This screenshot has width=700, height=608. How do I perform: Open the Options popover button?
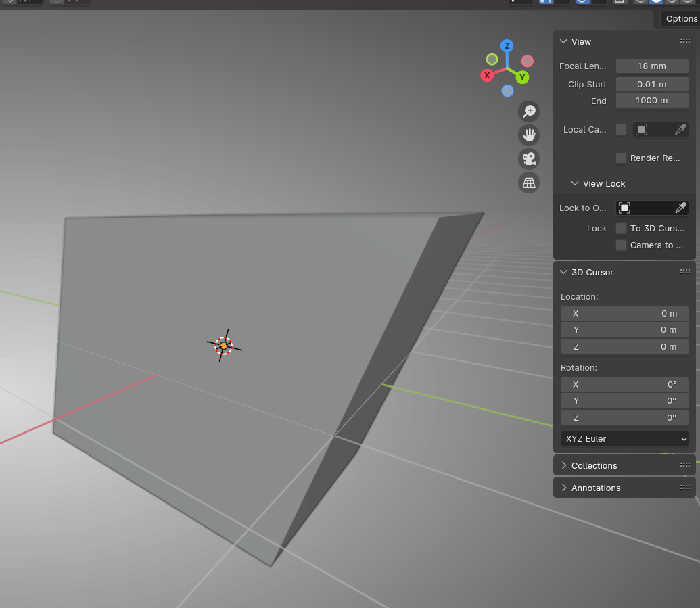(680, 19)
